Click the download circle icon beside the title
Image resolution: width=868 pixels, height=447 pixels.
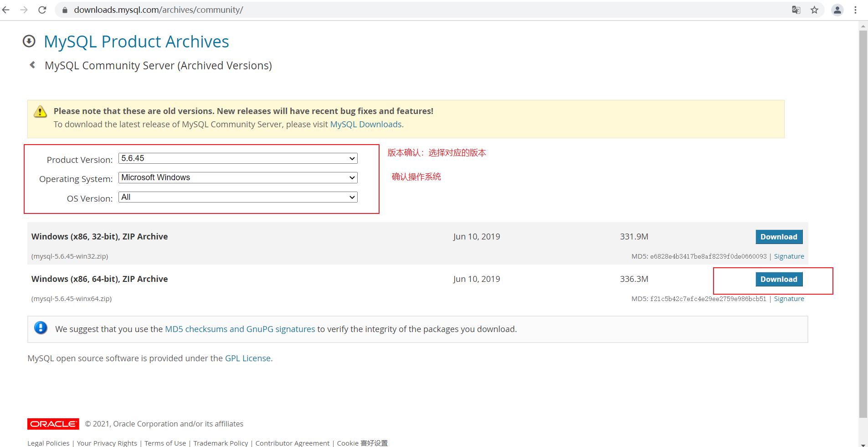click(x=29, y=41)
